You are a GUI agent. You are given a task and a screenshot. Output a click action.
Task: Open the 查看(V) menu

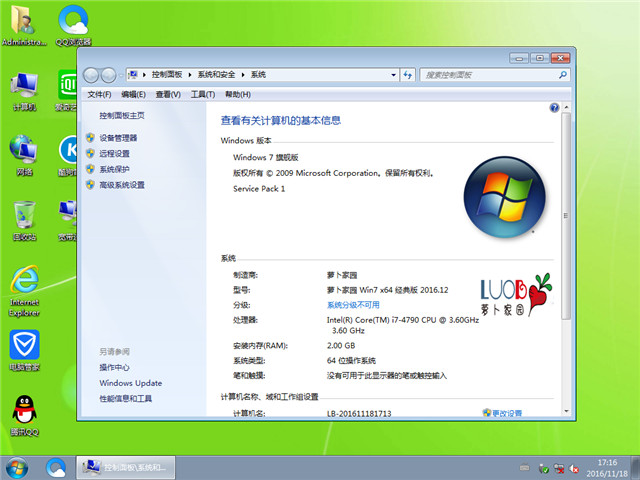tap(168, 94)
